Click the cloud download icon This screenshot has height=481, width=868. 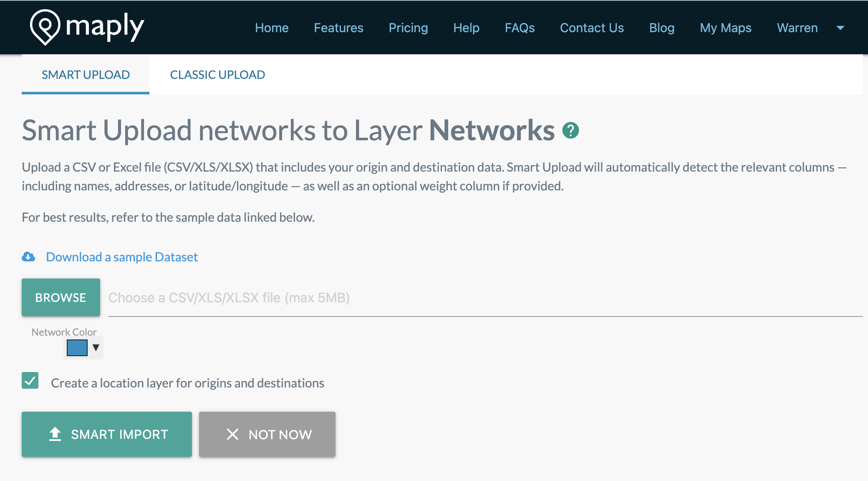tap(28, 257)
